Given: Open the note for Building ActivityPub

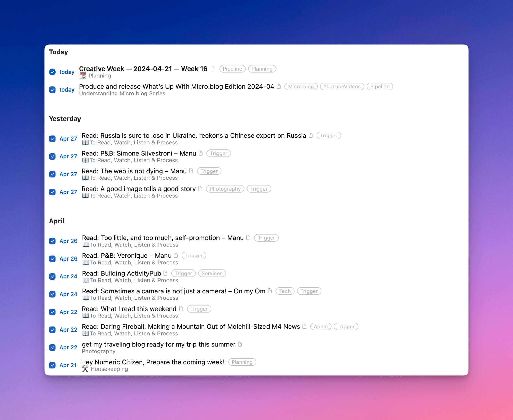Looking at the screenshot, I should pos(165,273).
